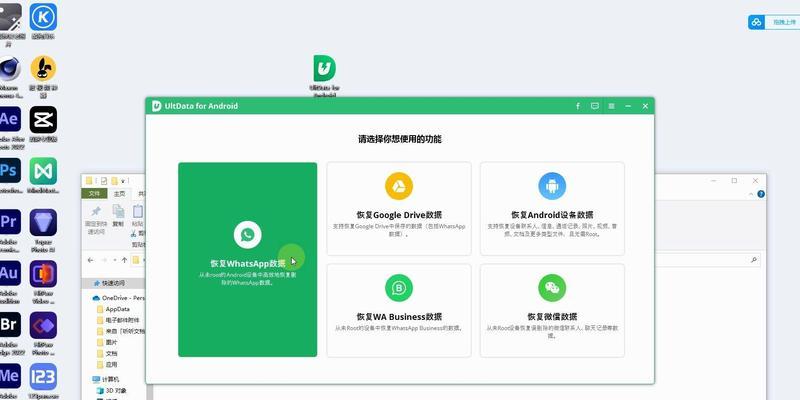The width and height of the screenshot is (800, 400).
Task: Open 文件 tab in File Explorer
Action: pos(94,194)
